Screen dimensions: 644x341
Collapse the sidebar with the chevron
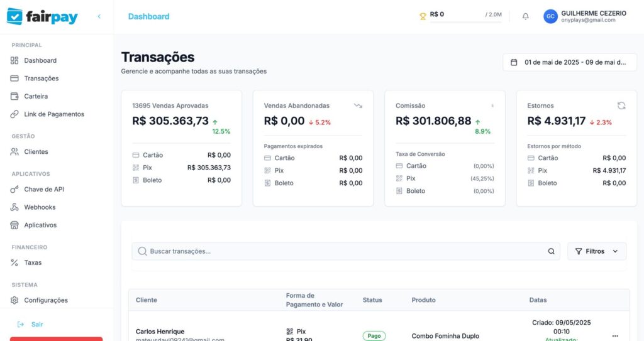(99, 16)
